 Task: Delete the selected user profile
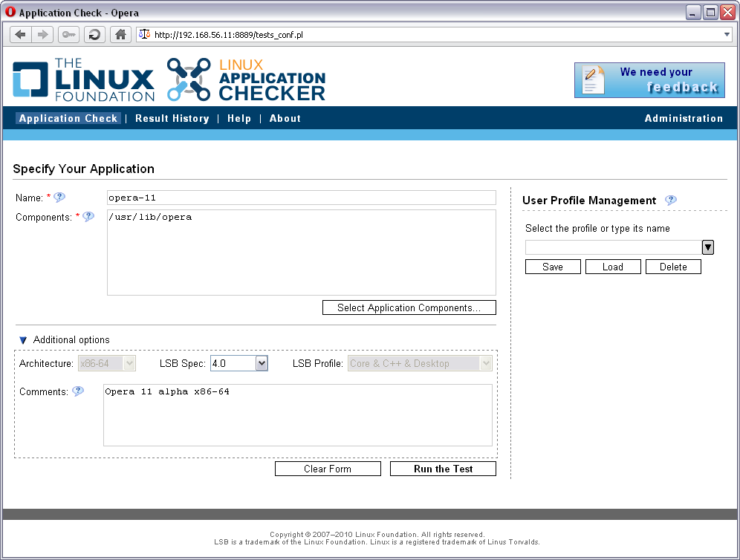(673, 267)
